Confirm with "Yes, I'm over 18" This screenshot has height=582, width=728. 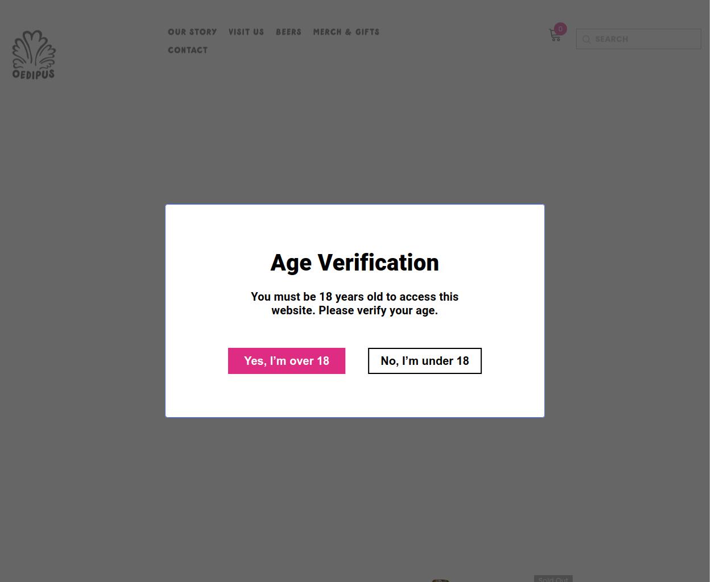click(x=287, y=361)
